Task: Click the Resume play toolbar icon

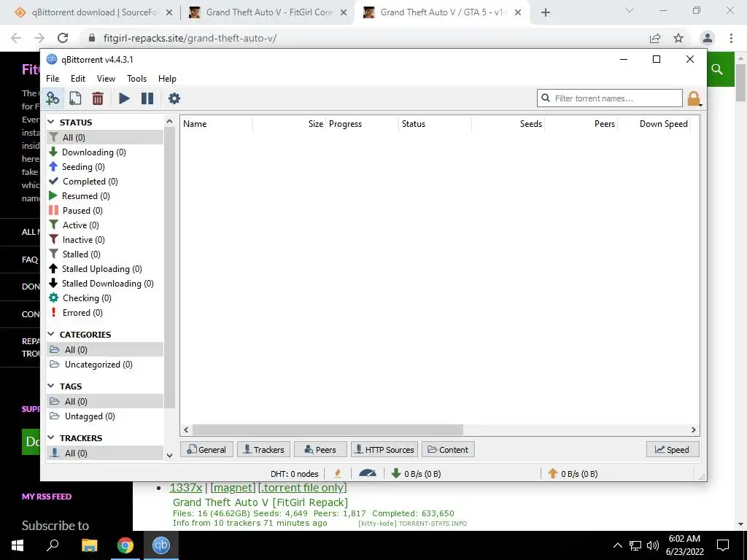Action: (124, 98)
